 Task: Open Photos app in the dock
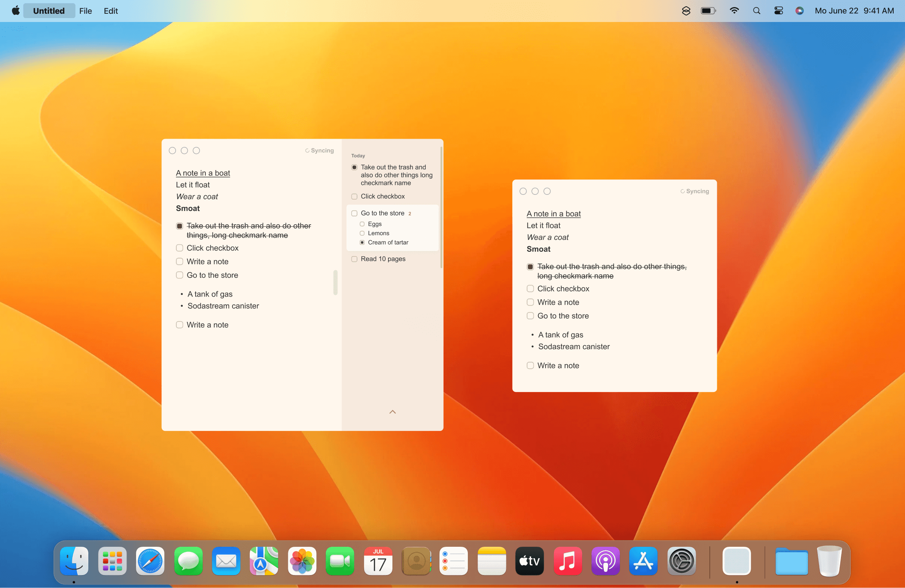coord(302,561)
